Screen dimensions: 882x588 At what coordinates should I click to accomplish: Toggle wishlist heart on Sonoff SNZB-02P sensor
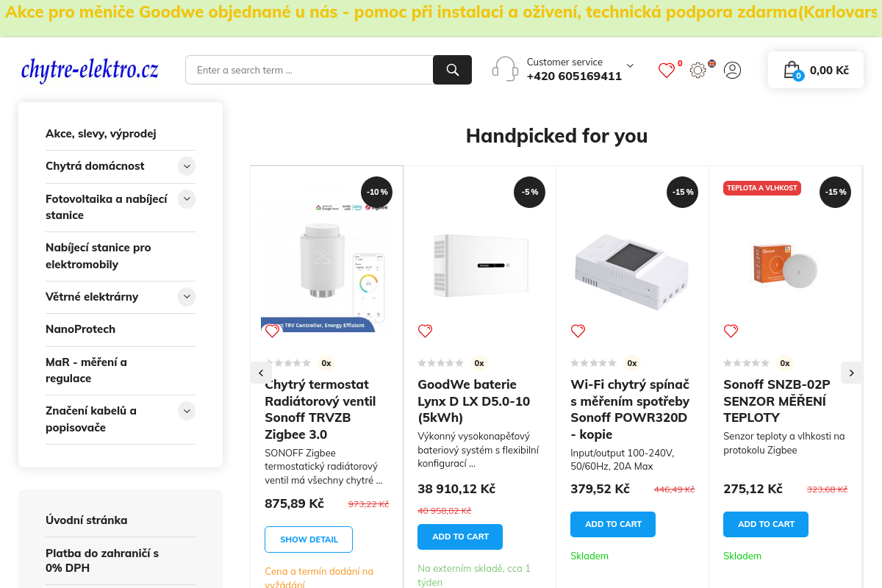731,331
